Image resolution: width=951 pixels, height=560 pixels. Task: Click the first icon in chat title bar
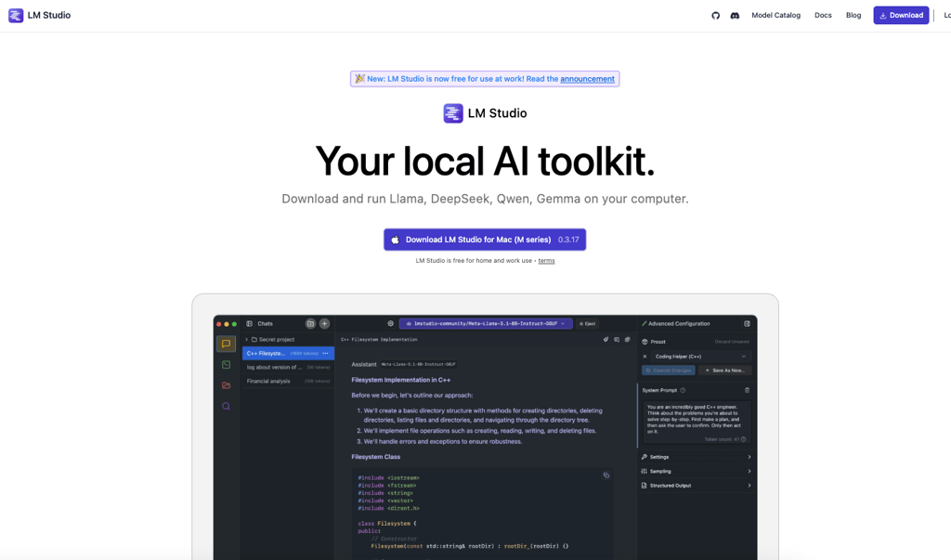(x=606, y=340)
